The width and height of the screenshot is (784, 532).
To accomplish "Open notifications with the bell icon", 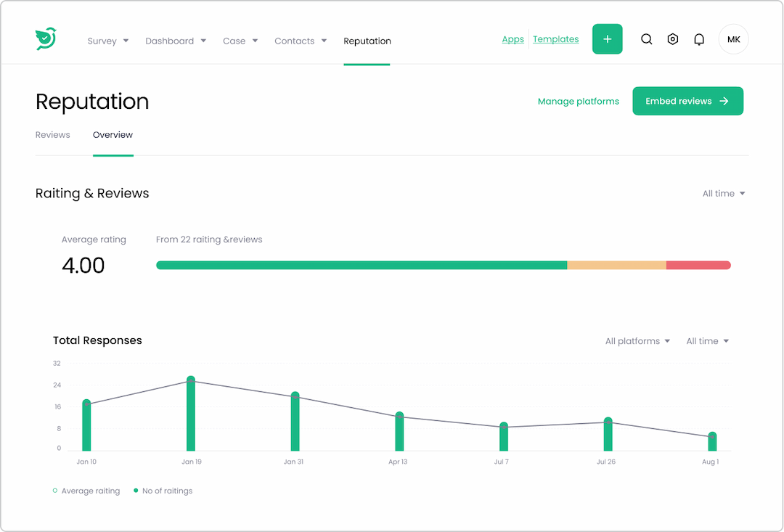I will pyautogui.click(x=699, y=40).
